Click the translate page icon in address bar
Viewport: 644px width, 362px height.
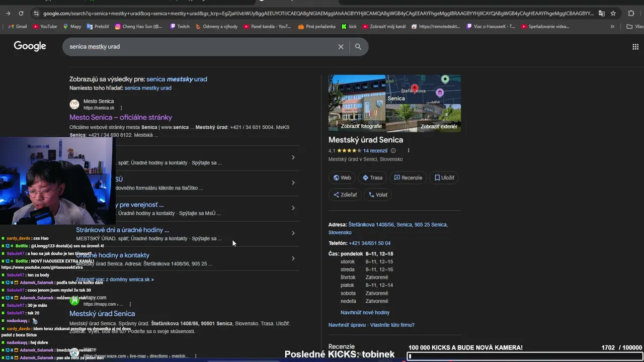click(x=602, y=14)
